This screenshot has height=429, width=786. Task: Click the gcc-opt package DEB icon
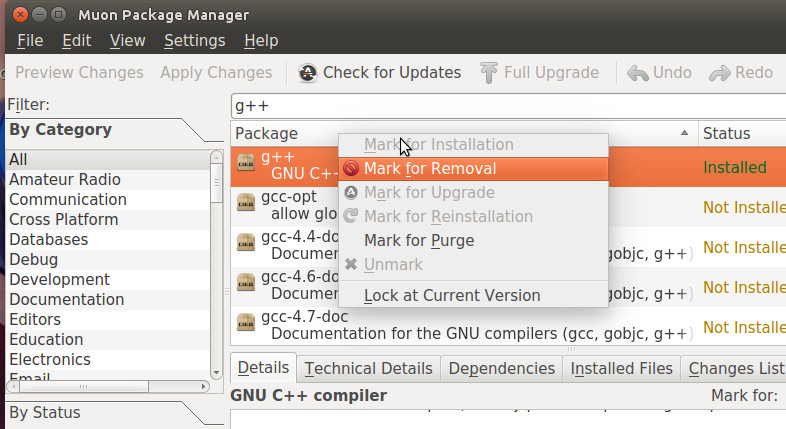coord(246,202)
